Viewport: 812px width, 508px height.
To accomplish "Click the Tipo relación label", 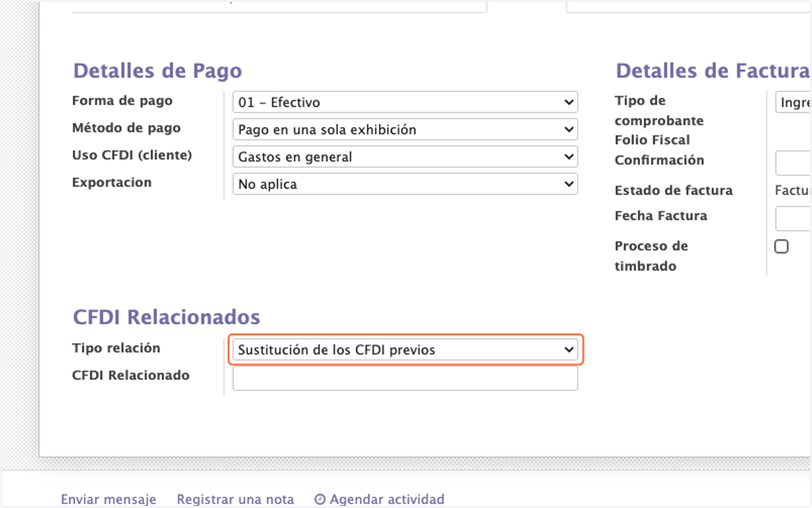I will click(116, 348).
